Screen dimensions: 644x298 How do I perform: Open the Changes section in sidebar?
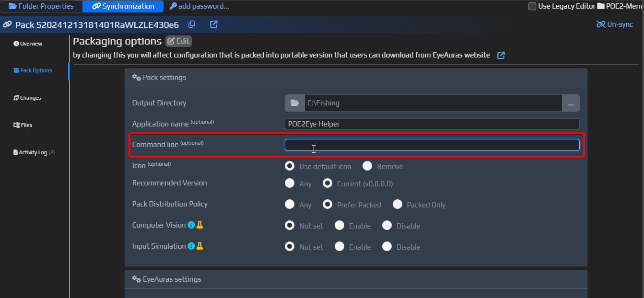(27, 98)
